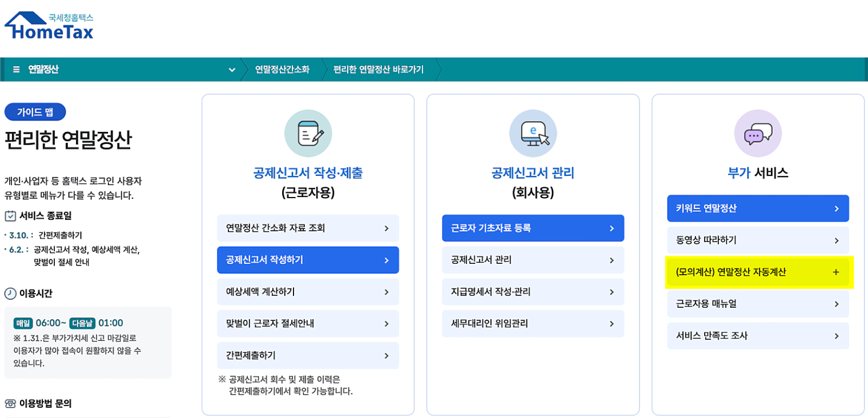868x418 pixels.
Task: Click the chat bubbles icon above 부가 서비스
Action: [758, 133]
